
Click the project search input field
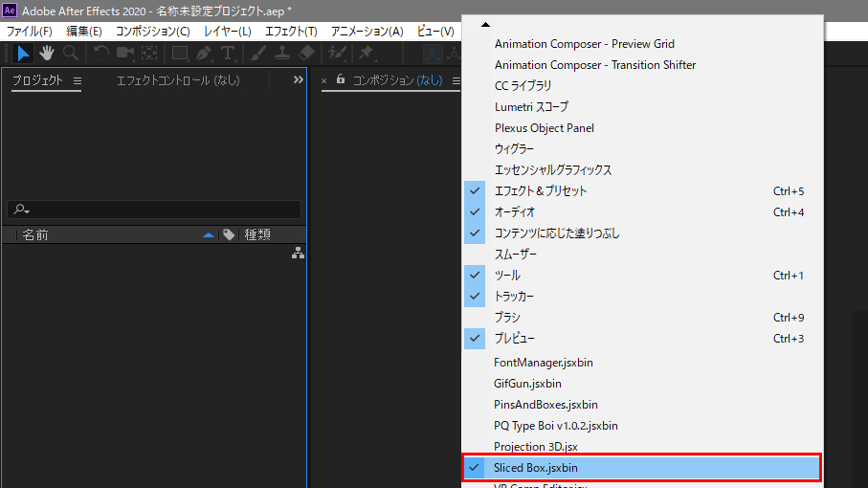pyautogui.click(x=154, y=210)
